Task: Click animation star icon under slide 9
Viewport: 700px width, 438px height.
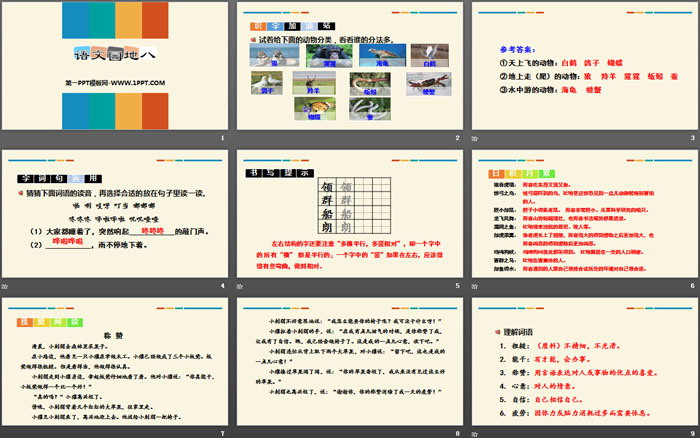Action: pos(475,434)
